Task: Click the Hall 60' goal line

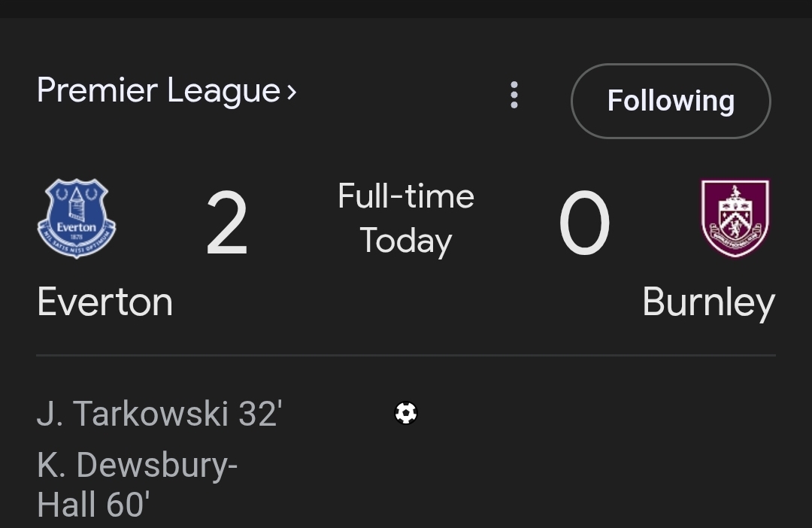Action: [x=93, y=504]
